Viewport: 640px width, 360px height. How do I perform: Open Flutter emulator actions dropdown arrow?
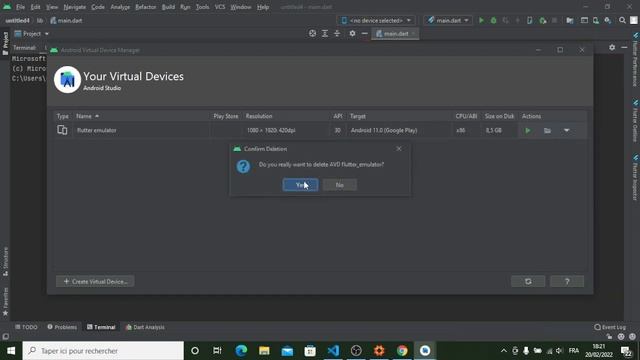pyautogui.click(x=567, y=131)
